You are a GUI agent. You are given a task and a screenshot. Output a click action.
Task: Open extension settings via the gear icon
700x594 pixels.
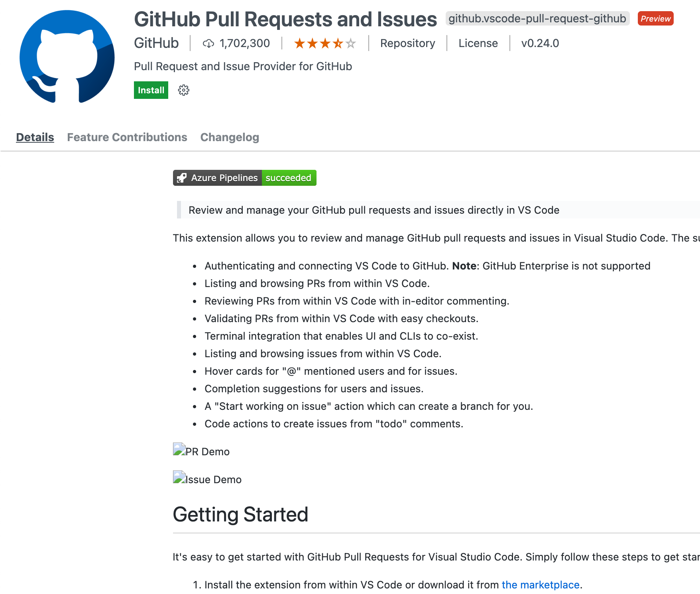(183, 90)
